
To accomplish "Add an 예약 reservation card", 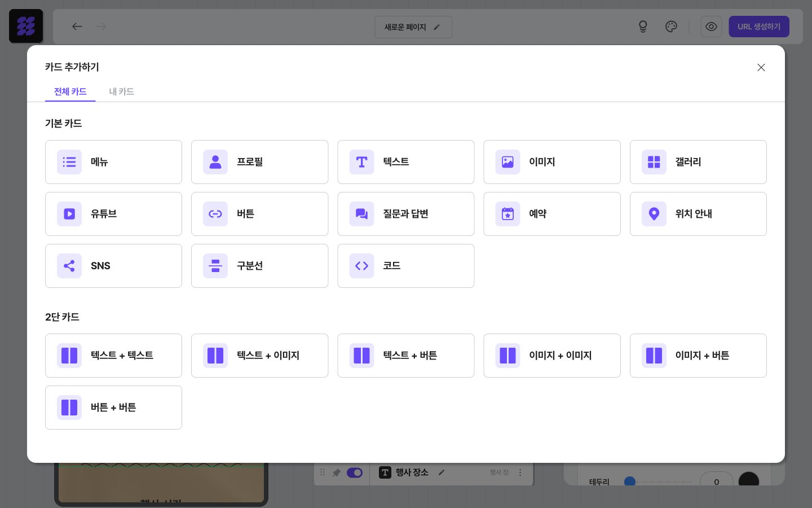I will click(x=552, y=214).
